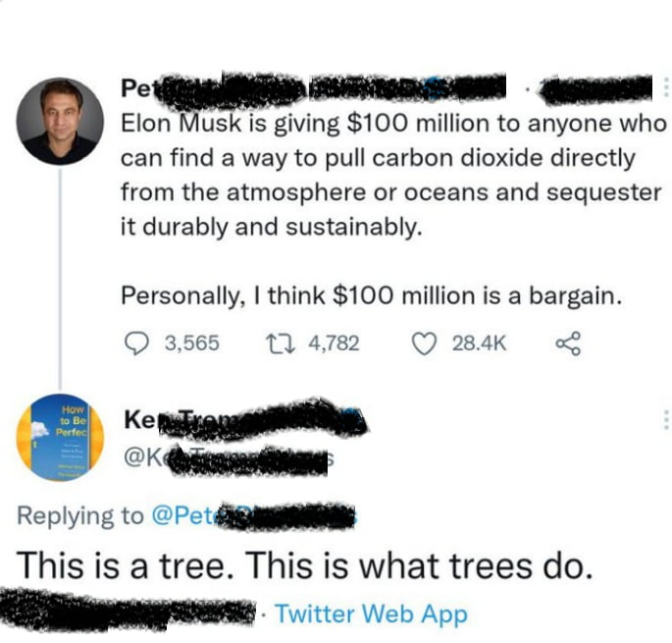
Task: View the 3,565 replies count
Action: [x=191, y=343]
